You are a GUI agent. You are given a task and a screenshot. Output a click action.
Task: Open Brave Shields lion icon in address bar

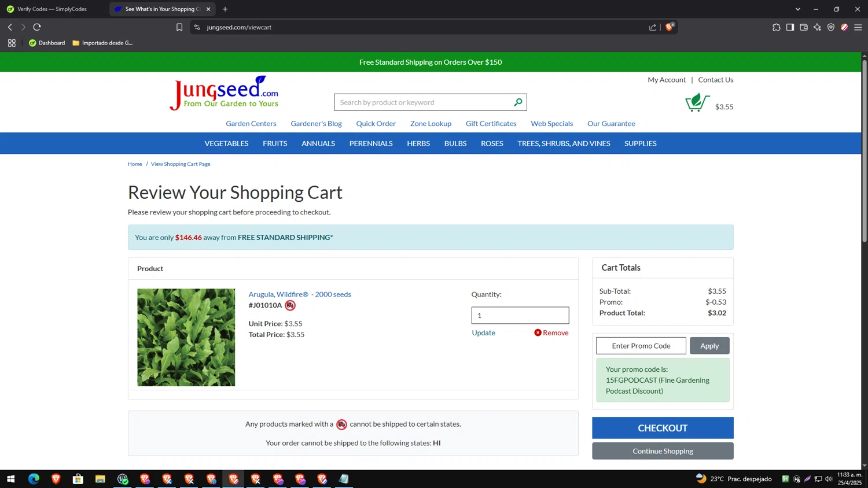pos(670,27)
